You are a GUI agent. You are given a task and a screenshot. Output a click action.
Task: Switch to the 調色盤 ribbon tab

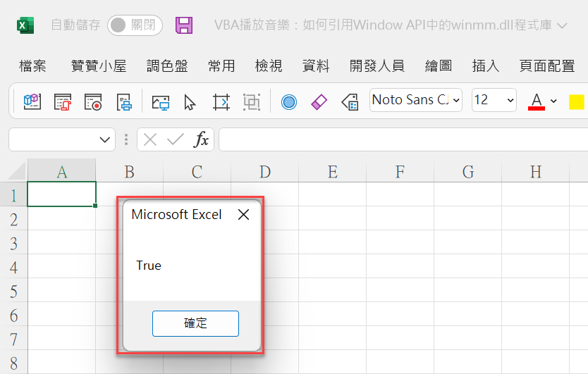(167, 66)
